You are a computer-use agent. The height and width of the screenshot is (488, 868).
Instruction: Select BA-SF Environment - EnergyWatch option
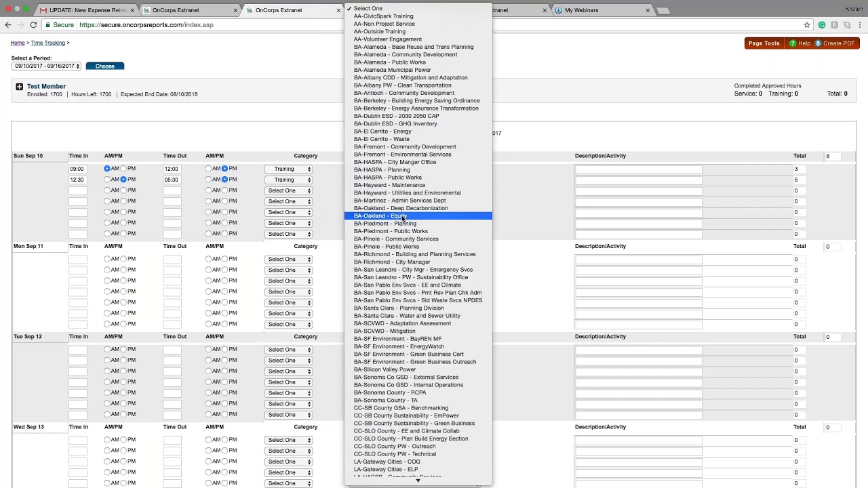coord(418,346)
